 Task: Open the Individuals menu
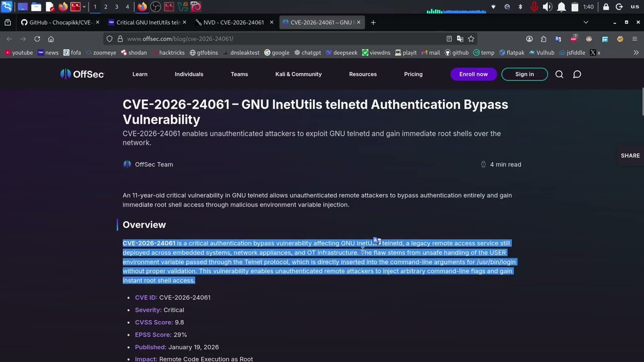coord(189,74)
